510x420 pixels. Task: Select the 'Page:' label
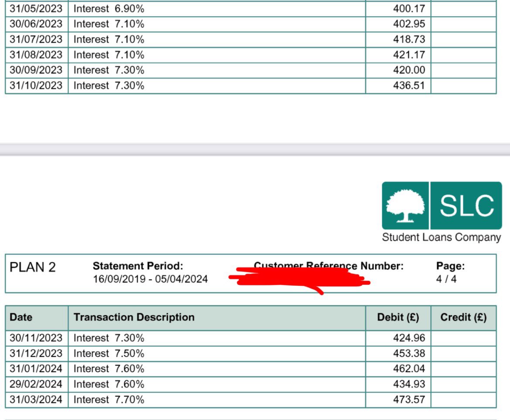tap(450, 266)
